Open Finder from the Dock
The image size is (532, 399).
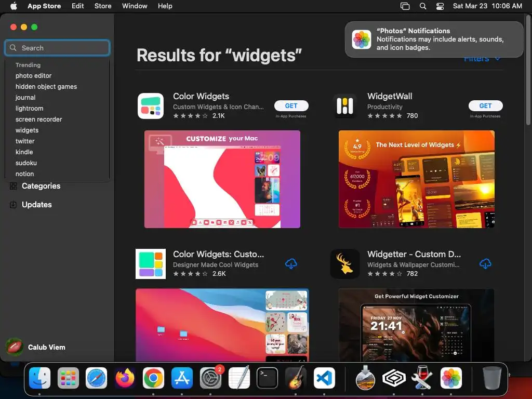[39, 378]
